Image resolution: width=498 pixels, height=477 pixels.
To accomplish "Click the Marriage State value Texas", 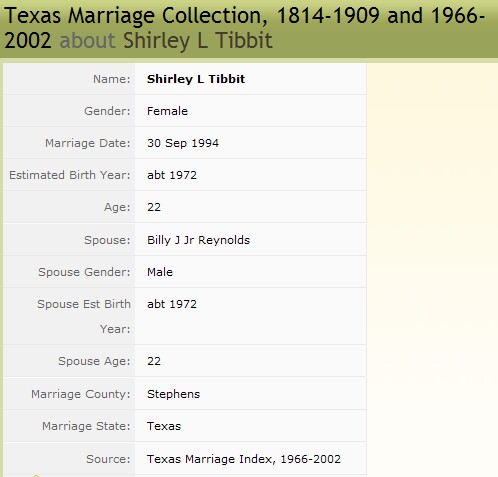I will tap(164, 426).
